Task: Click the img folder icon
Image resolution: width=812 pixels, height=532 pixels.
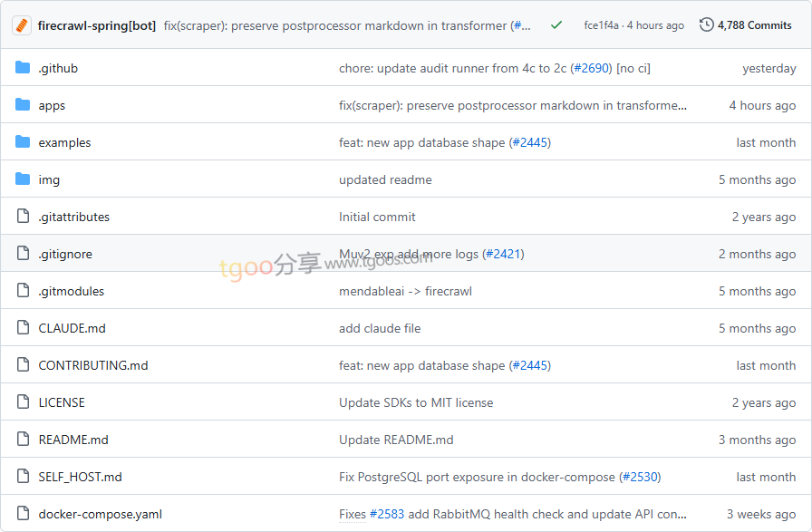Action: point(23,179)
